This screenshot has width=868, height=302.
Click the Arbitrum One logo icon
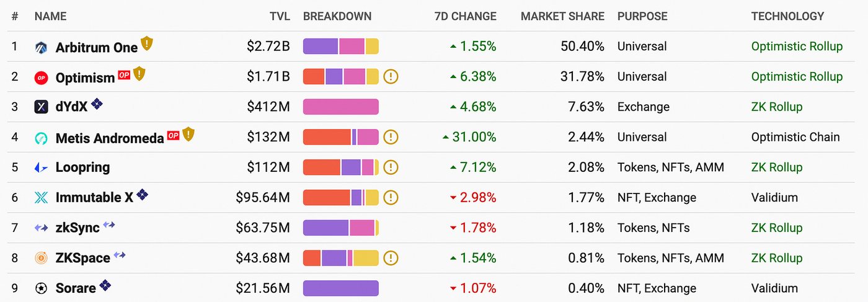tap(41, 47)
